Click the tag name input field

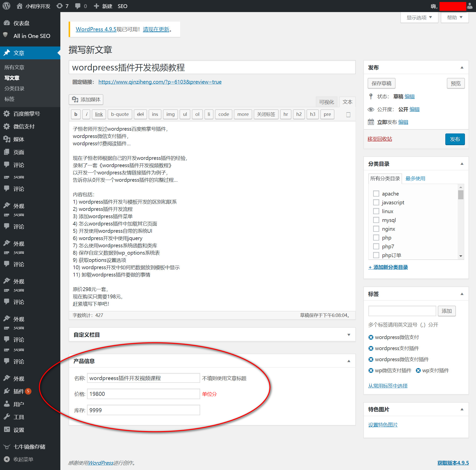402,311
